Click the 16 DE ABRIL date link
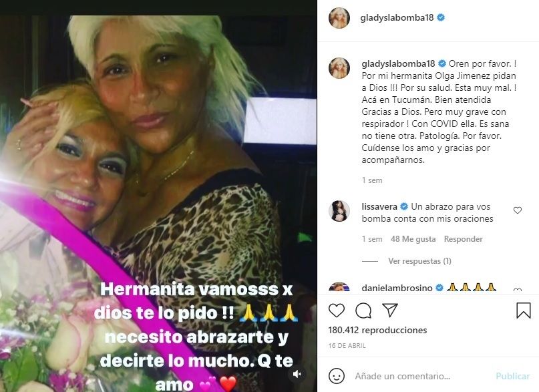 coord(347,346)
